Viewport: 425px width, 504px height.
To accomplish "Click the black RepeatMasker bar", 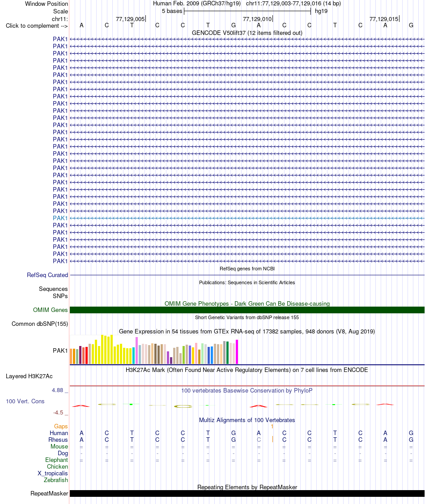I will pos(247,493).
